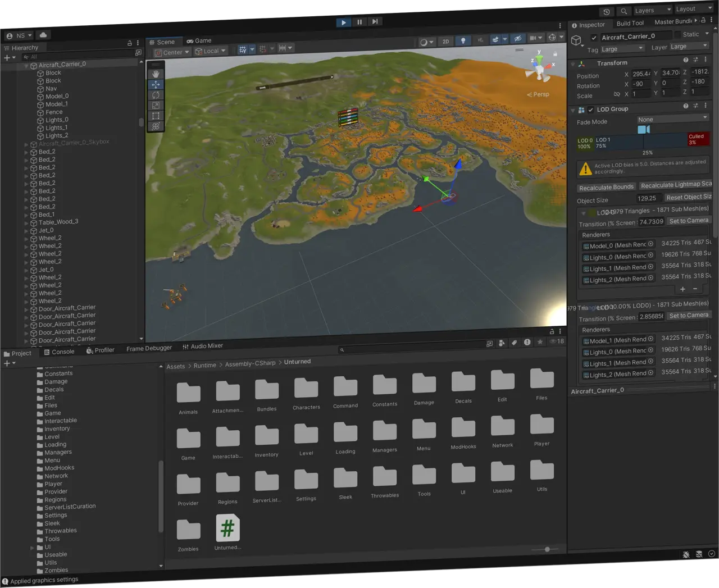Open the Layout dropdown

pyautogui.click(x=694, y=9)
